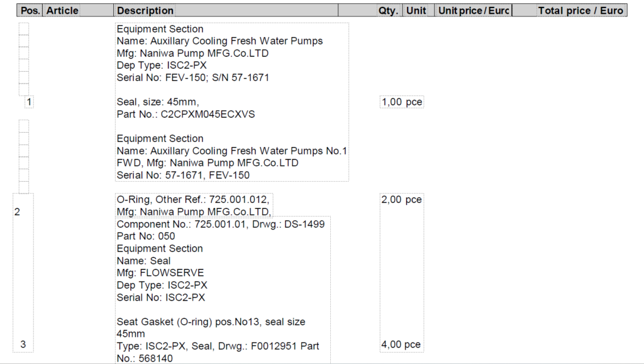Screen dimensions: 644x364
Task: Select the Unit price / Euro header
Action: coord(474,10)
